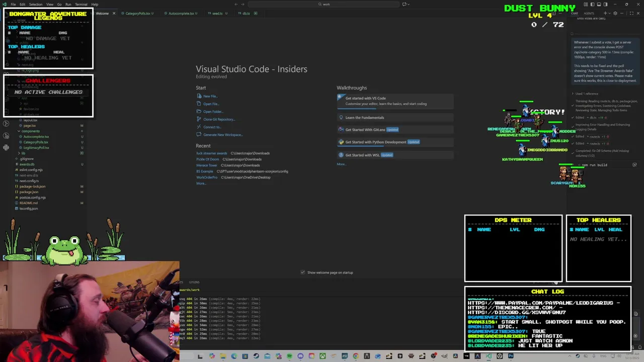Viewport: 644px width, 362px height.
Task: Open recent Pickle Of Doom folder
Action: pyautogui.click(x=207, y=159)
